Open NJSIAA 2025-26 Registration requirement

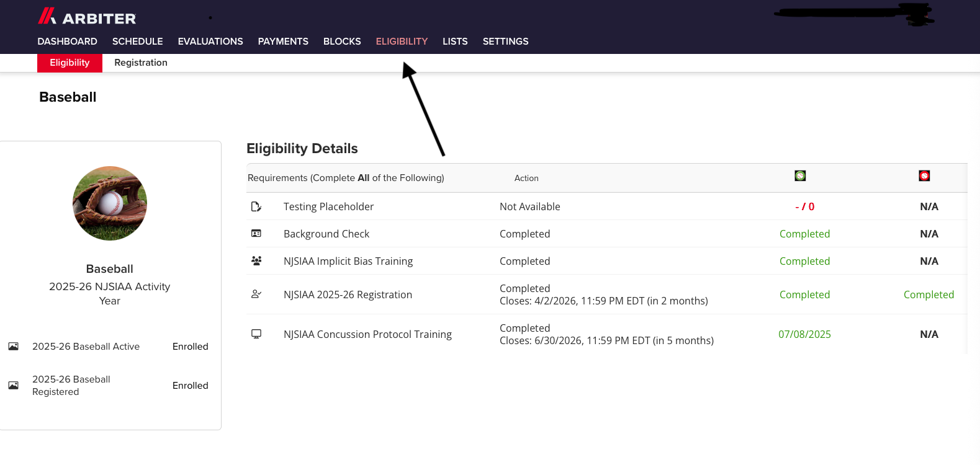(x=348, y=294)
